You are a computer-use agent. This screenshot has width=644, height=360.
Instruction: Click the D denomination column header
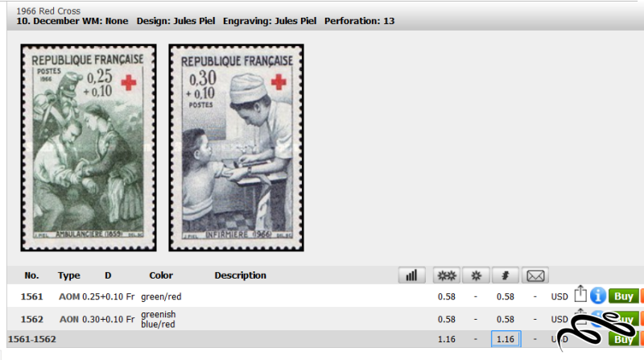click(108, 275)
